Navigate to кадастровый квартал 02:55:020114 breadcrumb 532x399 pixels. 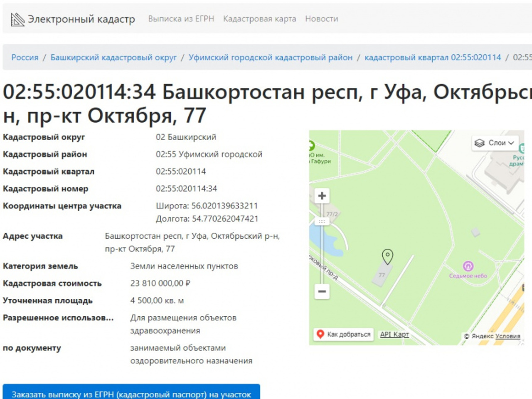pos(433,57)
